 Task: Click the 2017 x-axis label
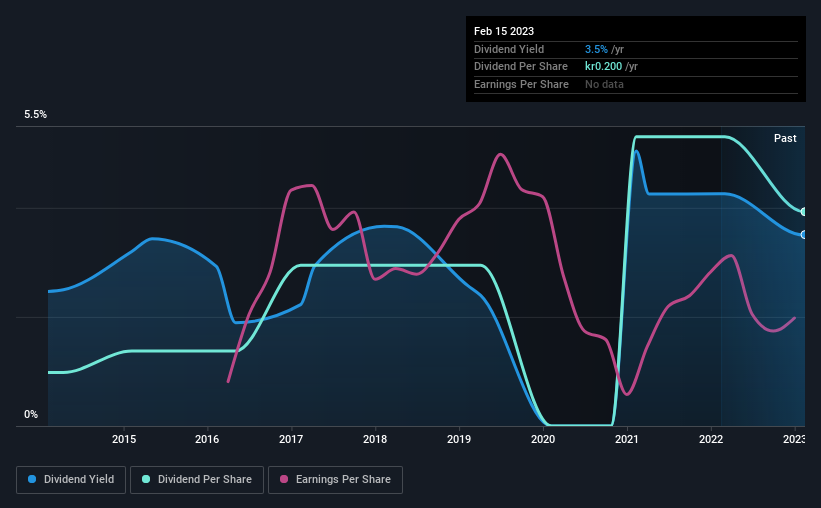click(291, 439)
